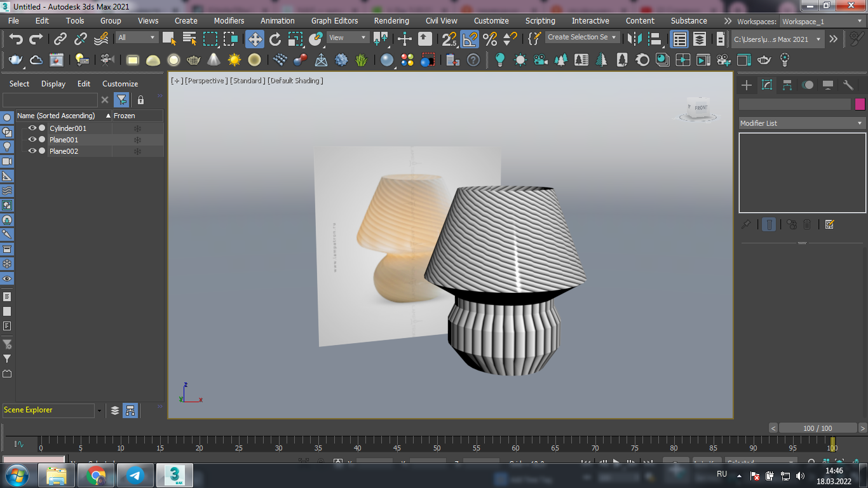Select the Move tool in main toolbar
This screenshot has width=868, height=488.
coord(255,39)
